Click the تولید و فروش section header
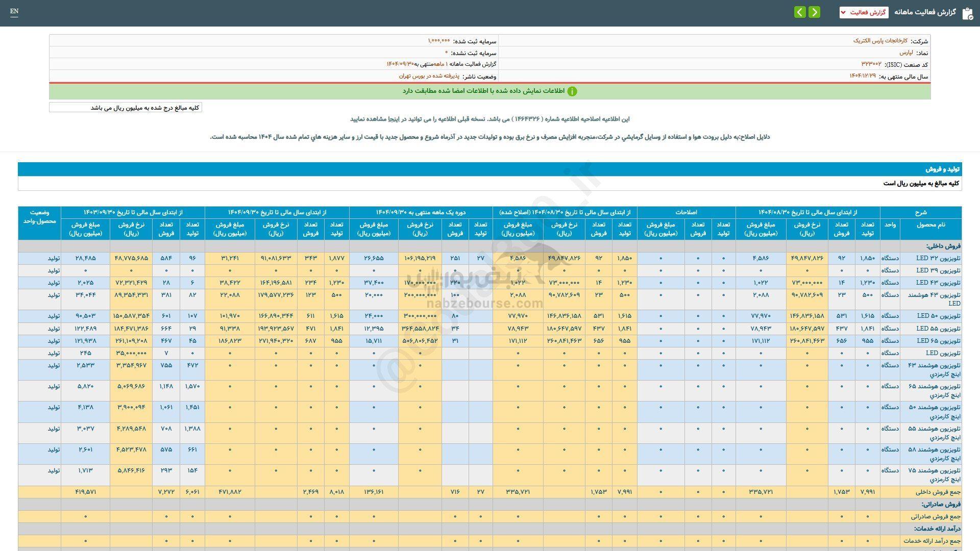The image size is (980, 551). tap(943, 169)
